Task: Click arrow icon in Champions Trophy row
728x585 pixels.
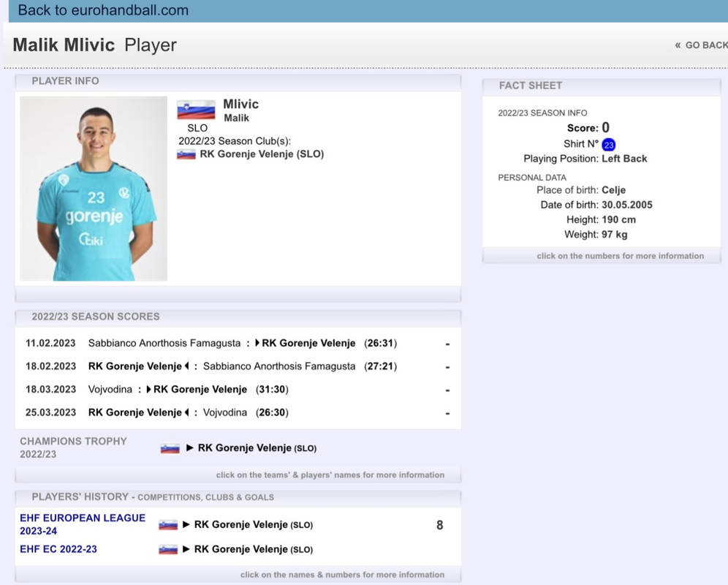Action: tap(189, 448)
